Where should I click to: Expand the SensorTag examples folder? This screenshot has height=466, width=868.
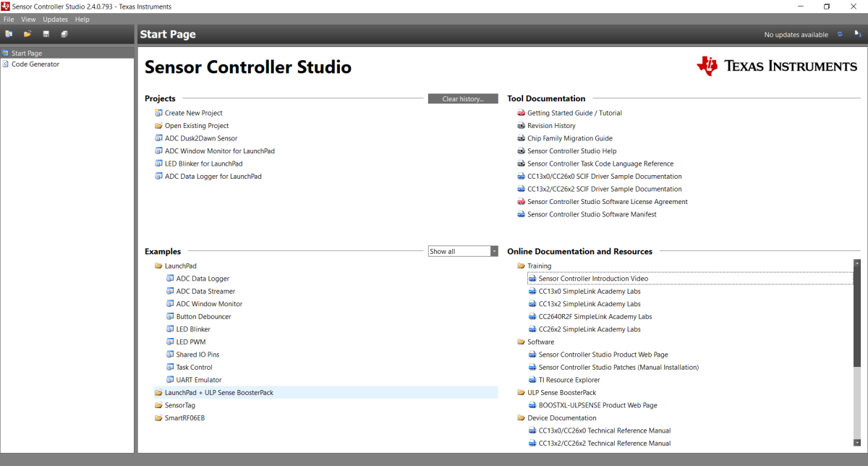click(x=158, y=405)
